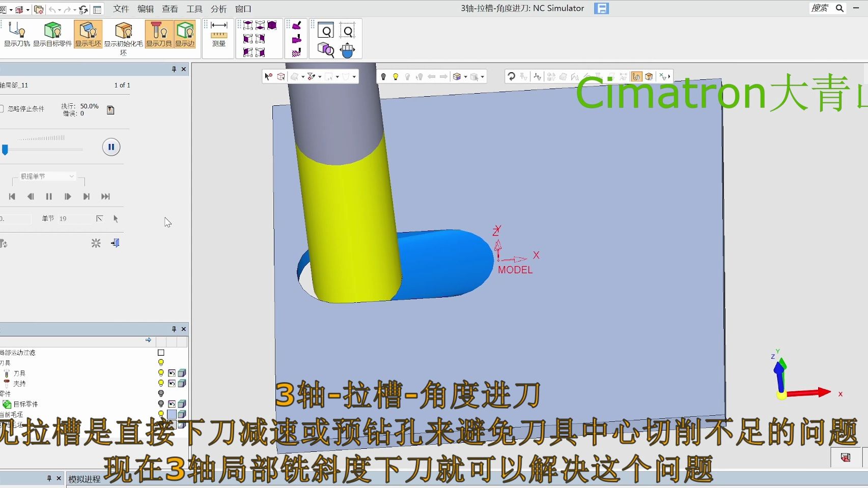Expand the undo history dropdown arrow
Viewport: 868px width, 488px height.
click(x=60, y=10)
